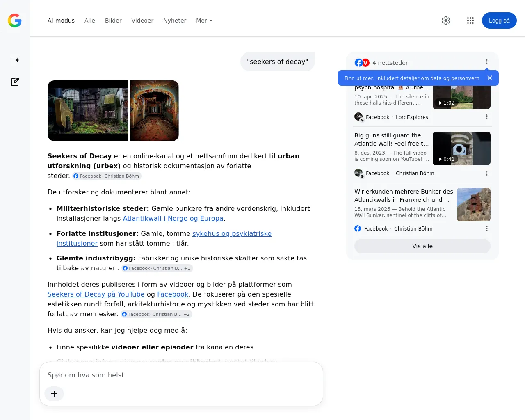Click the Facebook Christian B… +2 source chip
525x420 pixels.
[x=156, y=314]
